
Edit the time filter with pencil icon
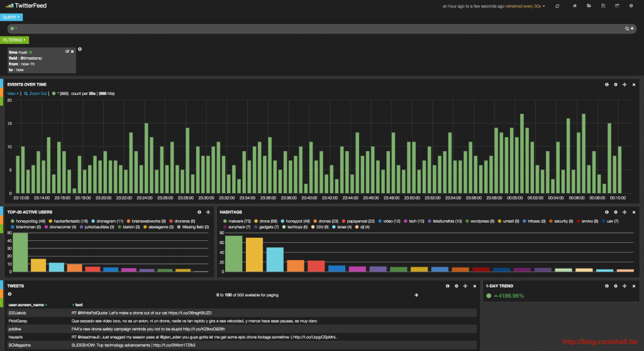67,52
